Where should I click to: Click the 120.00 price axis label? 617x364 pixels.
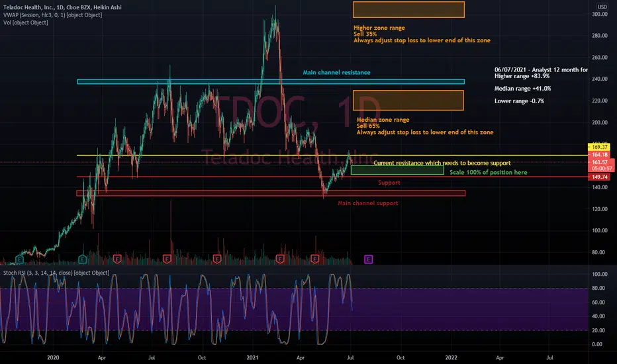coord(600,209)
